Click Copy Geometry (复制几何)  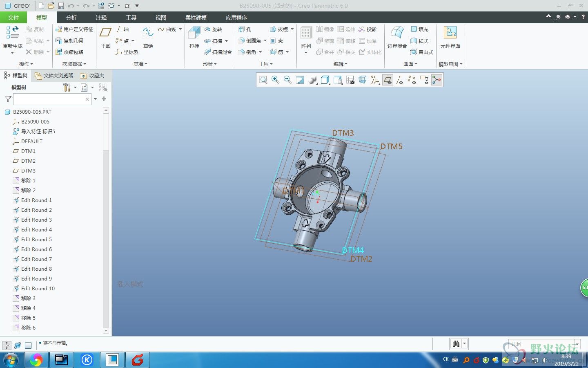pos(69,41)
